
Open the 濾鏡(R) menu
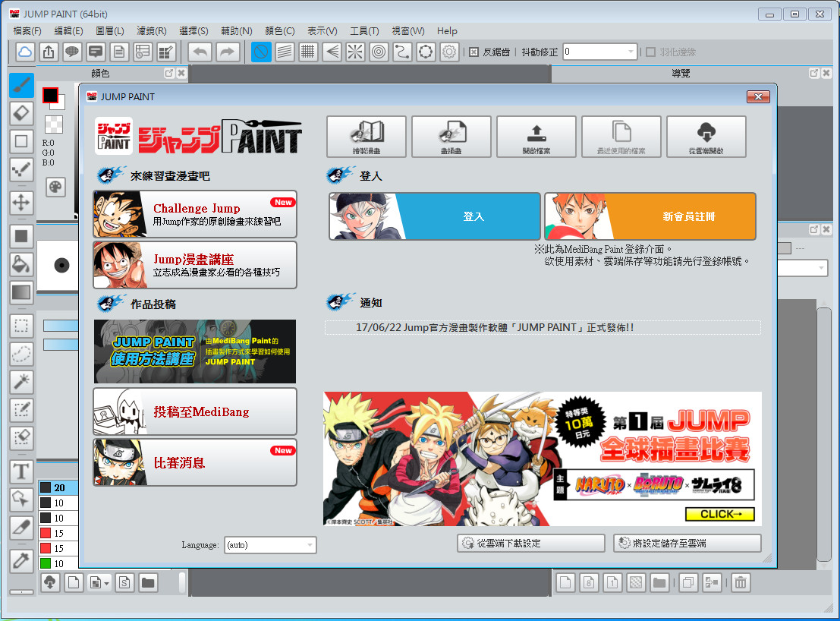coord(152,30)
